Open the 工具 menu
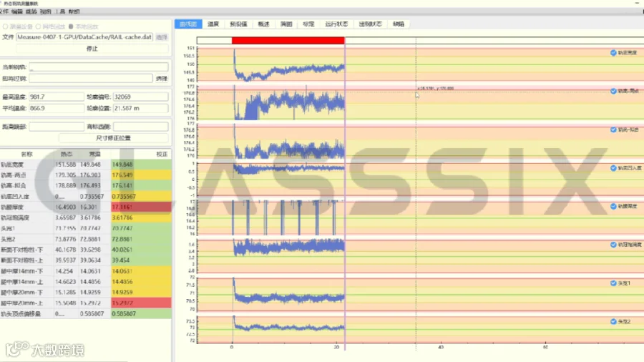The height and width of the screenshot is (362, 644). 60,11
